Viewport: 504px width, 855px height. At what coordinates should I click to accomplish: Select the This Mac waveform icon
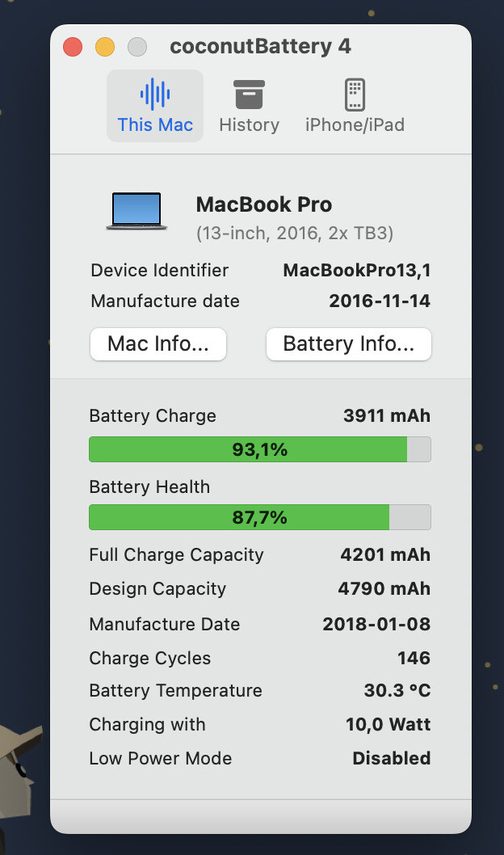pos(155,95)
